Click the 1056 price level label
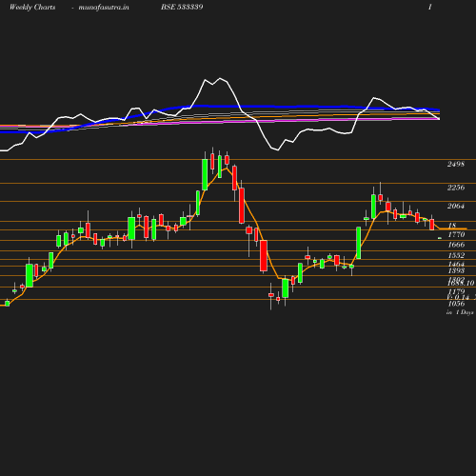Image resolution: width=476 pixels, height=476 pixels. (x=456, y=304)
